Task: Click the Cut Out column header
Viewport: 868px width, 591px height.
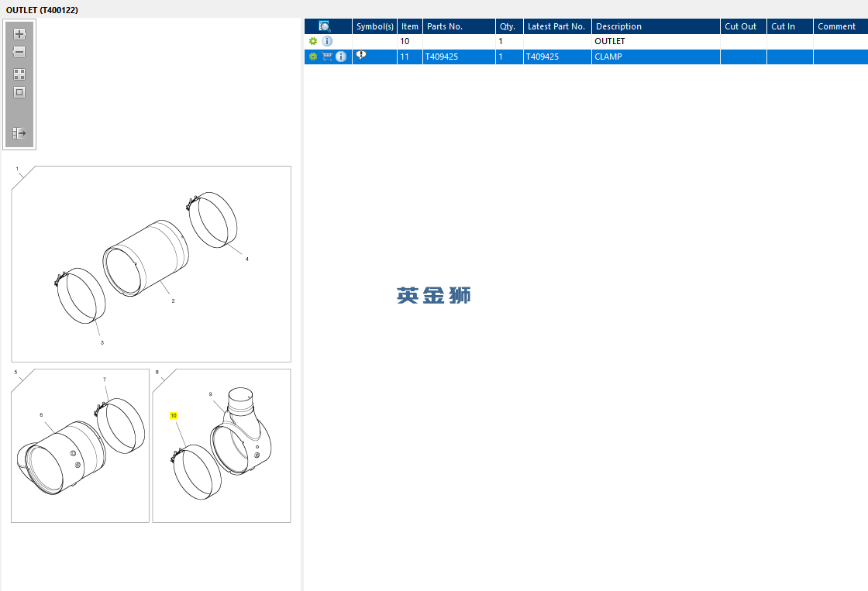Action: click(743, 26)
